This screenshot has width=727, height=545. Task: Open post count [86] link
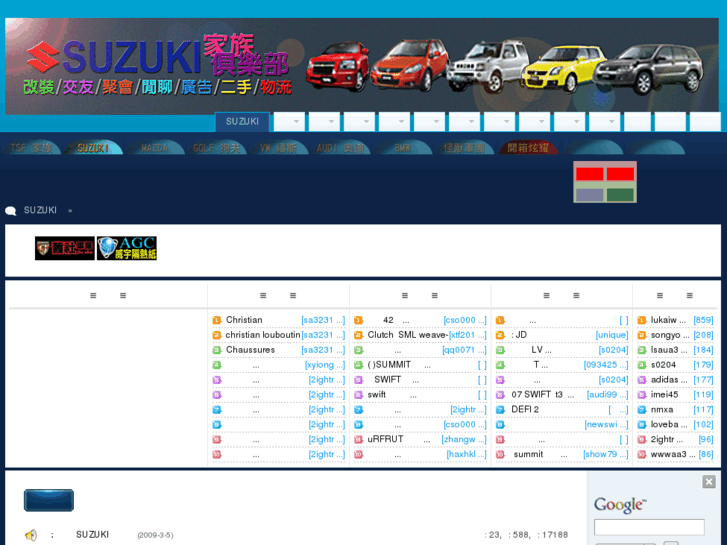pyautogui.click(x=706, y=454)
